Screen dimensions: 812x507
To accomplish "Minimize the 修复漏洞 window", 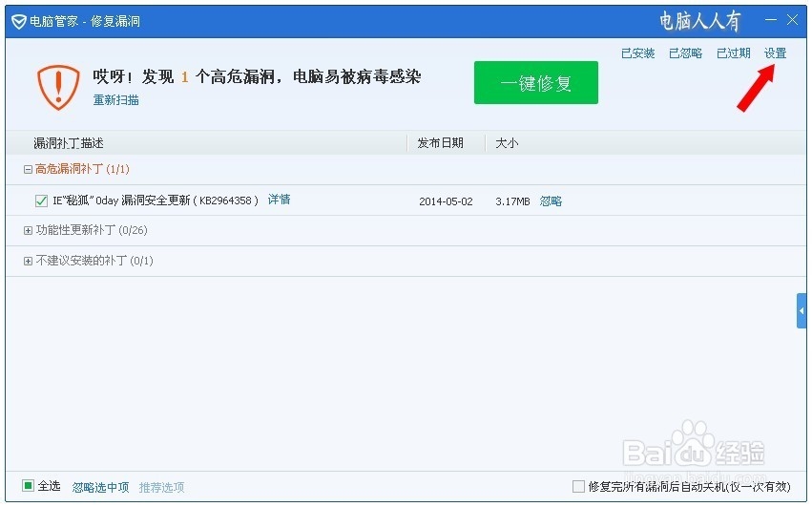I will [x=771, y=20].
